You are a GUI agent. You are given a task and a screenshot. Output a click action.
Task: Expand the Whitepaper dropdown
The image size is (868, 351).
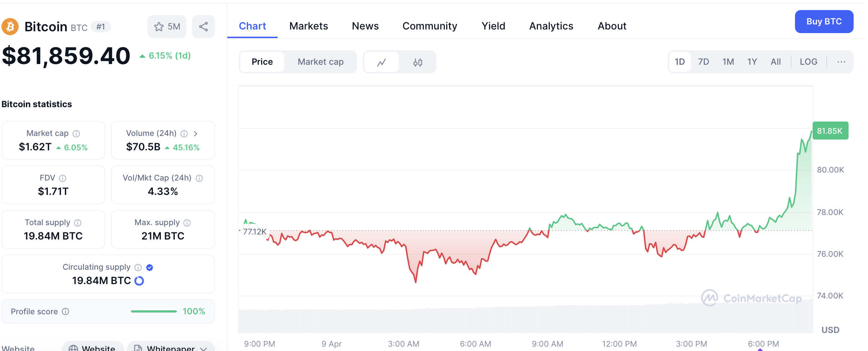tap(204, 348)
